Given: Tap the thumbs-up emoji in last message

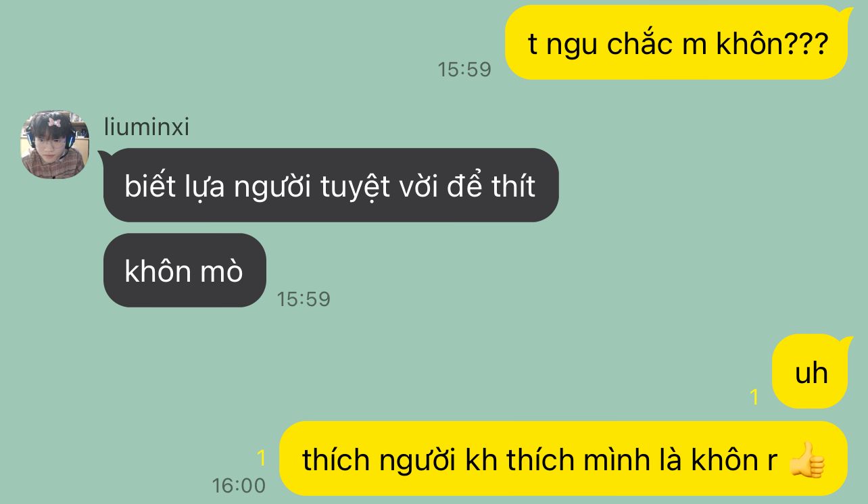Looking at the screenshot, I should (x=807, y=461).
